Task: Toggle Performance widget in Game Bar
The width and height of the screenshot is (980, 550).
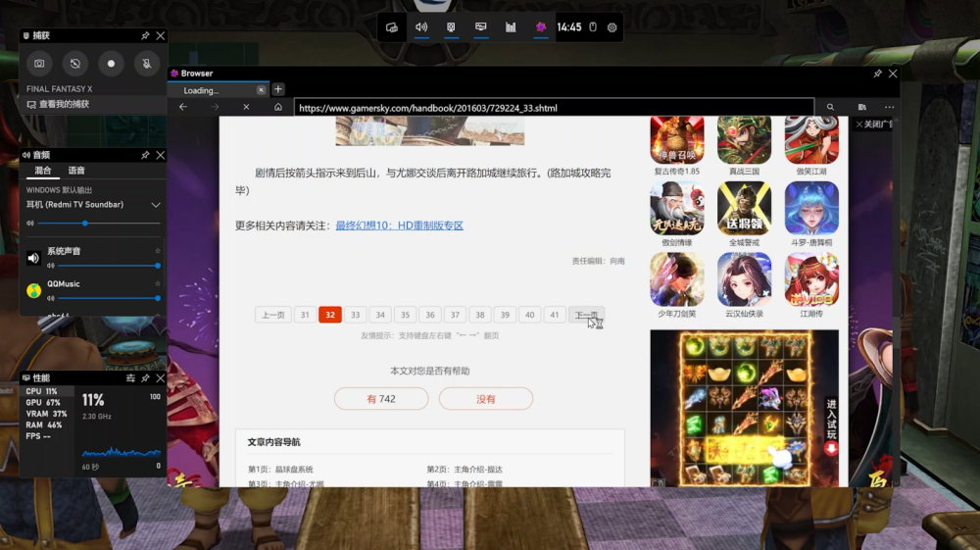Action: [480, 27]
